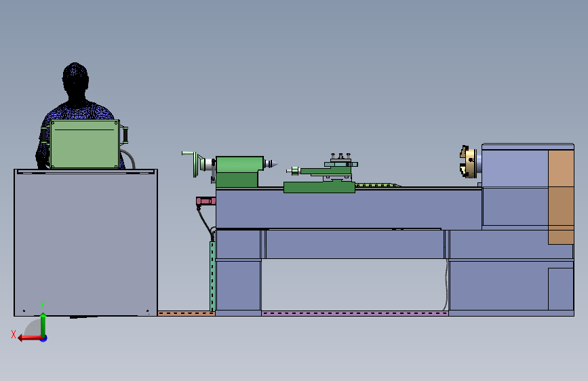Select the orange floor strip between machines
The height and width of the screenshot is (381, 588).
pyautogui.click(x=187, y=313)
